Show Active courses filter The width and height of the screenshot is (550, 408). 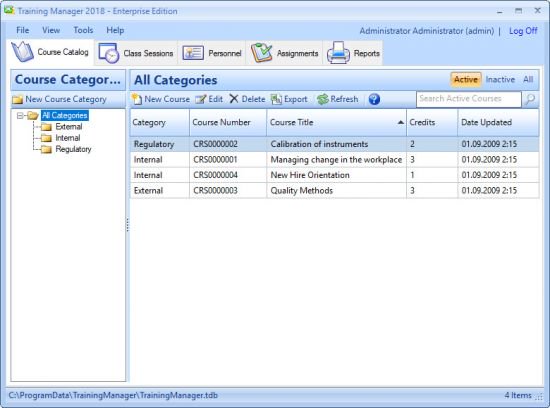(466, 80)
